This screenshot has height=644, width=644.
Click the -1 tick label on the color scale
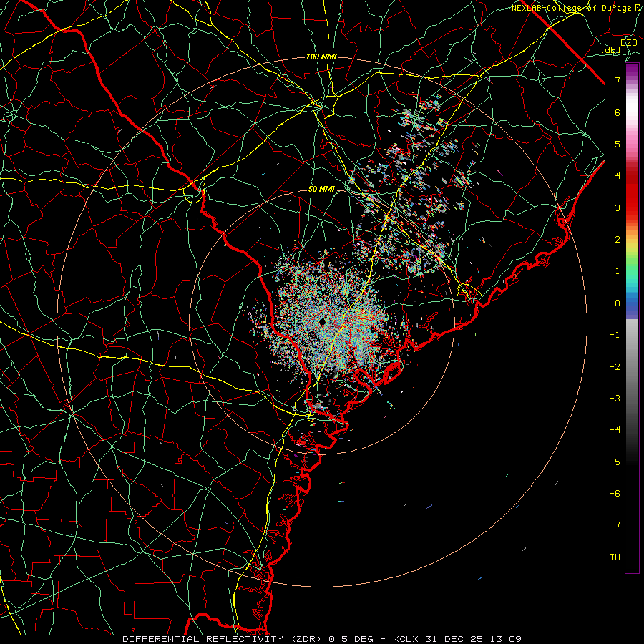(615, 335)
